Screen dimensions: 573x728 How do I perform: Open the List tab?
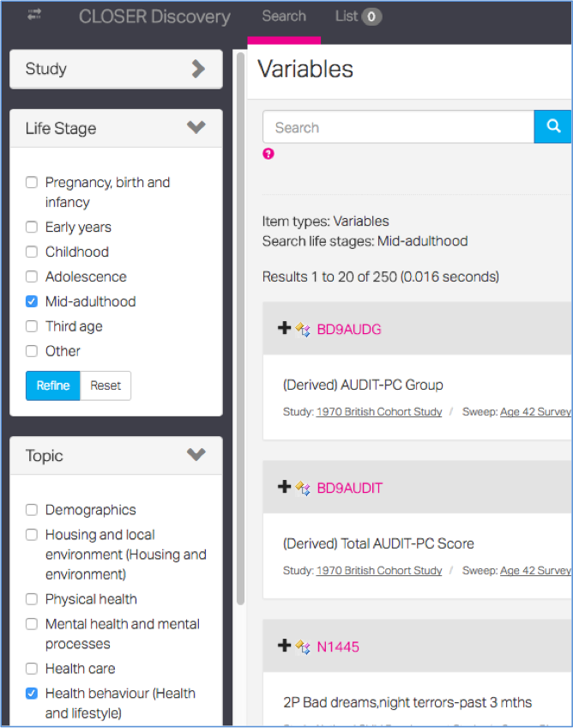click(x=359, y=16)
